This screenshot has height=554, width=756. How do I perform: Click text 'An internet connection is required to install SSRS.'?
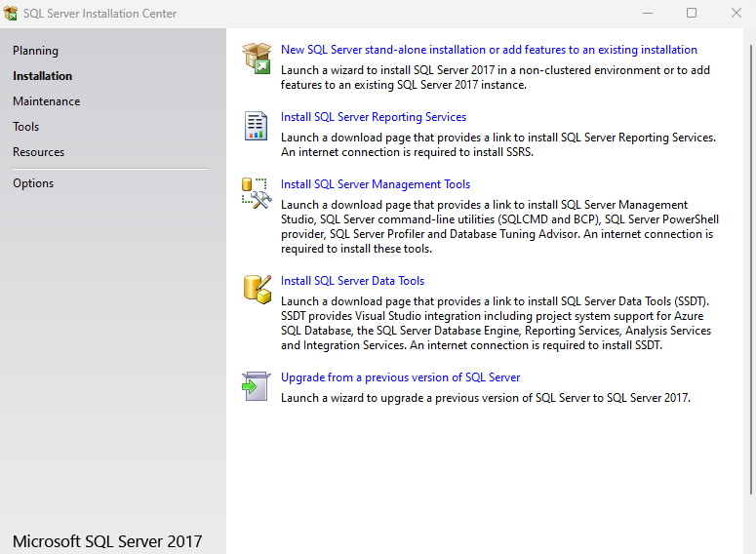[x=407, y=152]
